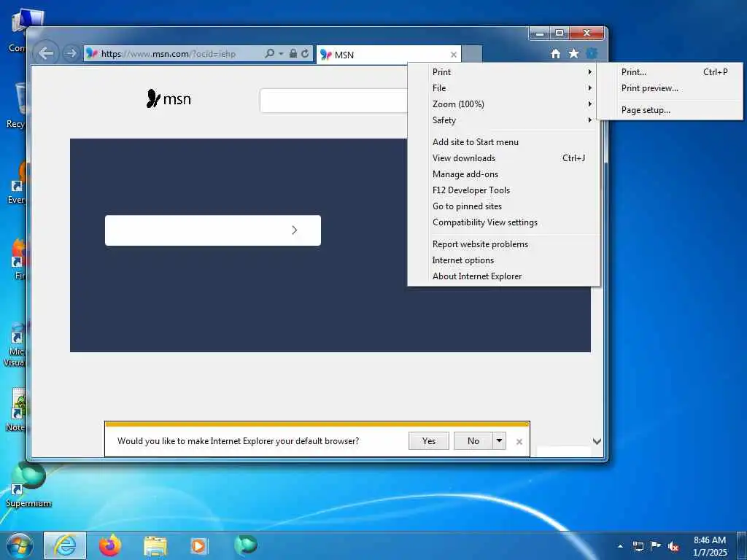Choose Report website problems
This screenshot has height=560, width=747.
(x=504, y=244)
